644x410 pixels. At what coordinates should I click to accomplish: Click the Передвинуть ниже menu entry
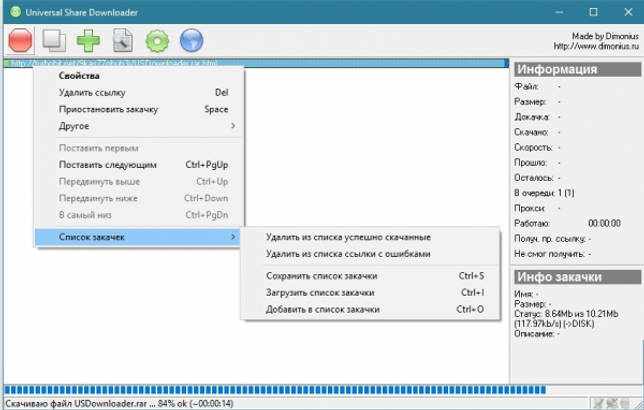pyautogui.click(x=139, y=198)
